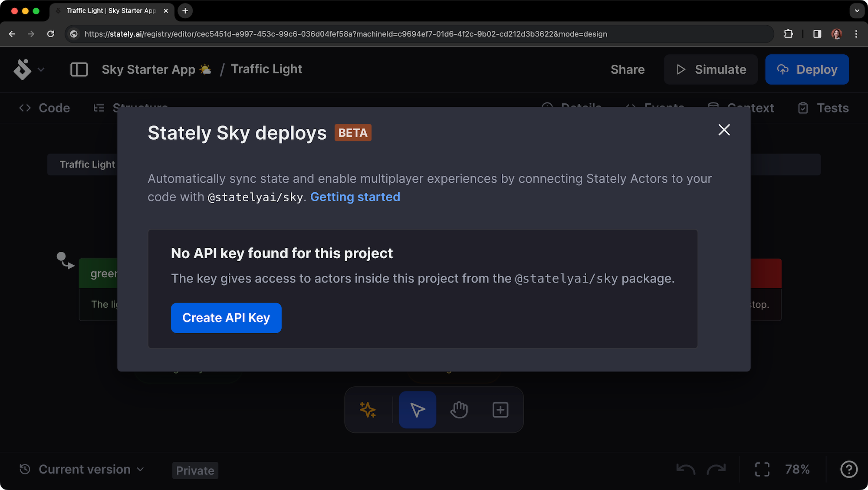Screen dimensions: 868x490
Task: Activate the hand pan tool
Action: [x=459, y=409]
